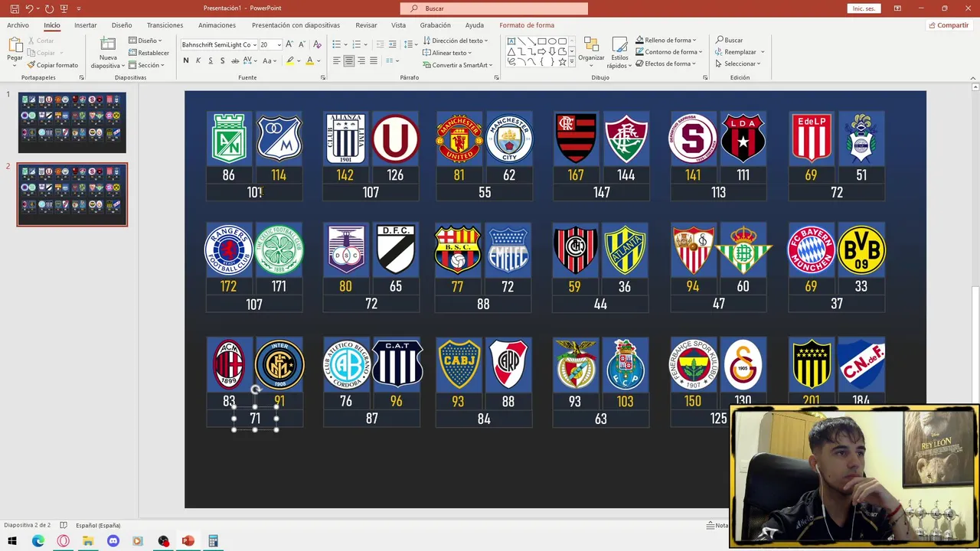
Task: Click the redo icon in quick access toolbar
Action: (49, 8)
